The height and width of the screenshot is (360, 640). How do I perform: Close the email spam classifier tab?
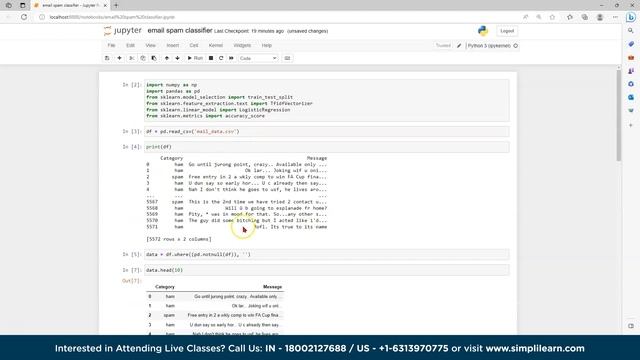tap(105, 5)
